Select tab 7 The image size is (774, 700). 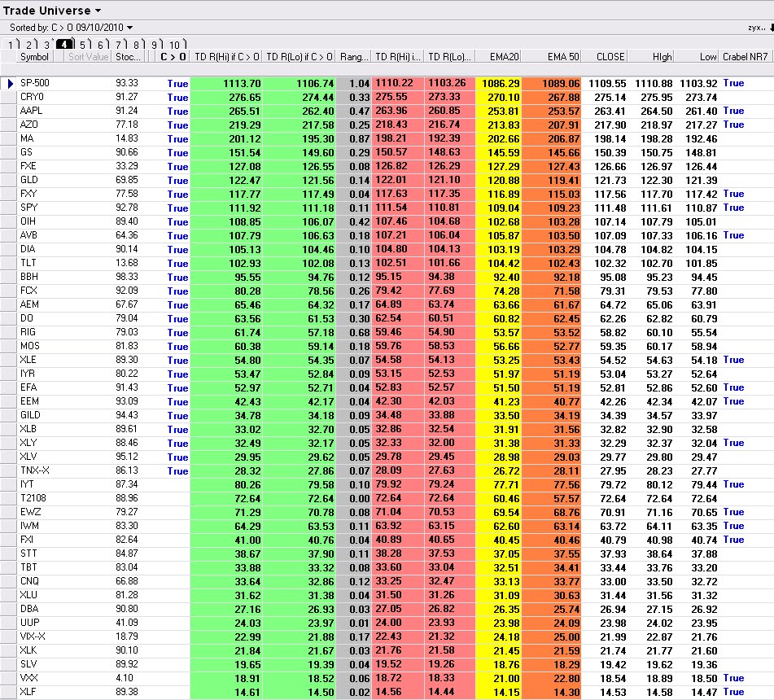pos(120,45)
